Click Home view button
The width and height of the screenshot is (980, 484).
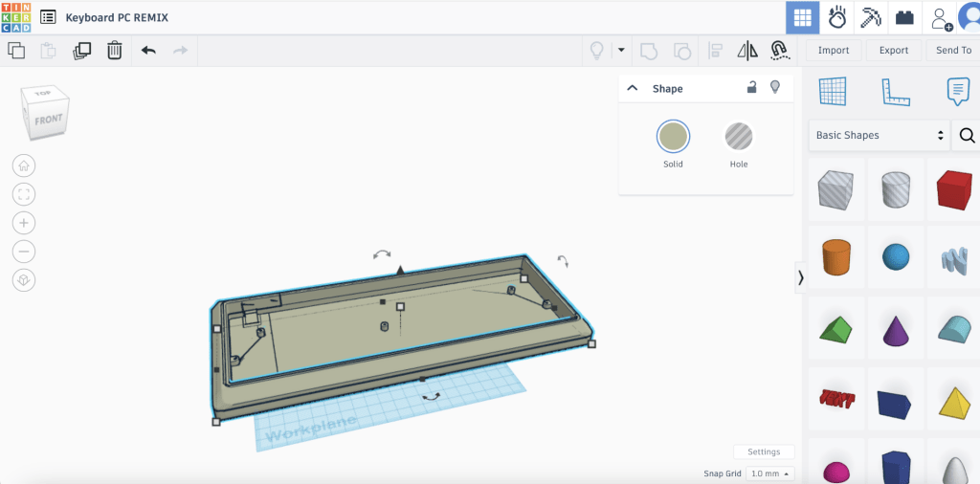pos(24,165)
